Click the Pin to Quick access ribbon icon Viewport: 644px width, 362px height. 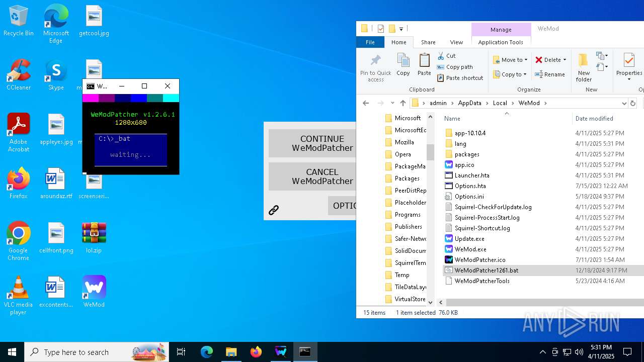pos(376,67)
